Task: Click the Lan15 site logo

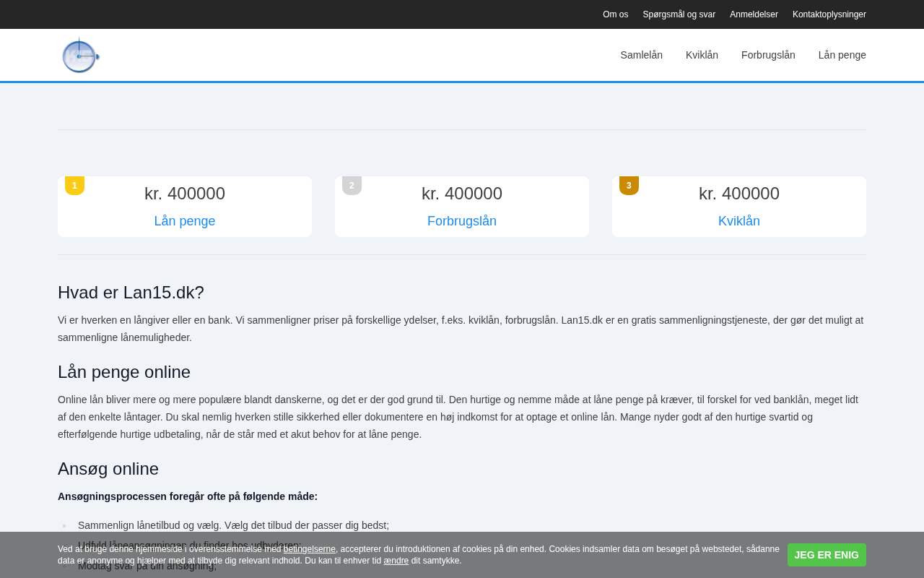Action: (80, 56)
